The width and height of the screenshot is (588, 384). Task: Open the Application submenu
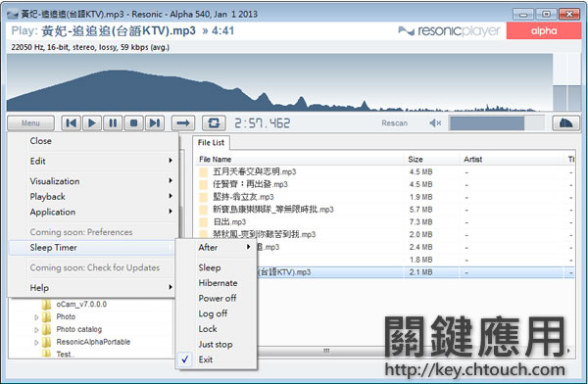[92, 212]
